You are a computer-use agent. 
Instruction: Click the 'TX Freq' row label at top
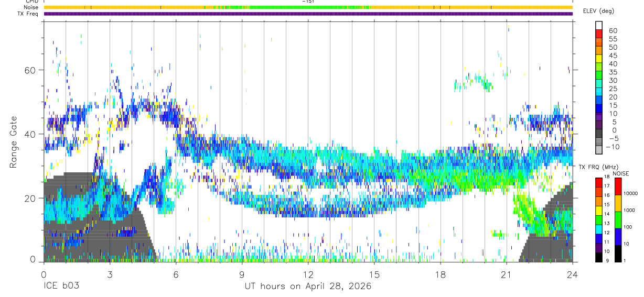coord(29,14)
